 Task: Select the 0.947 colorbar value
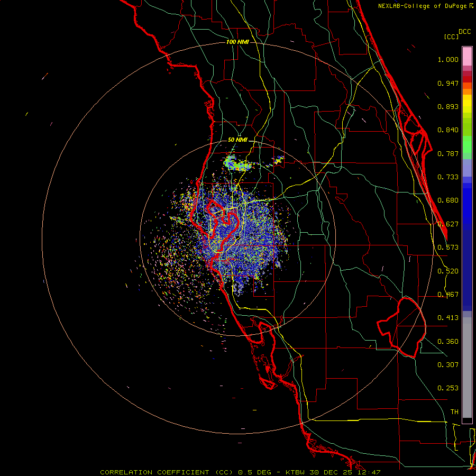[x=448, y=83]
